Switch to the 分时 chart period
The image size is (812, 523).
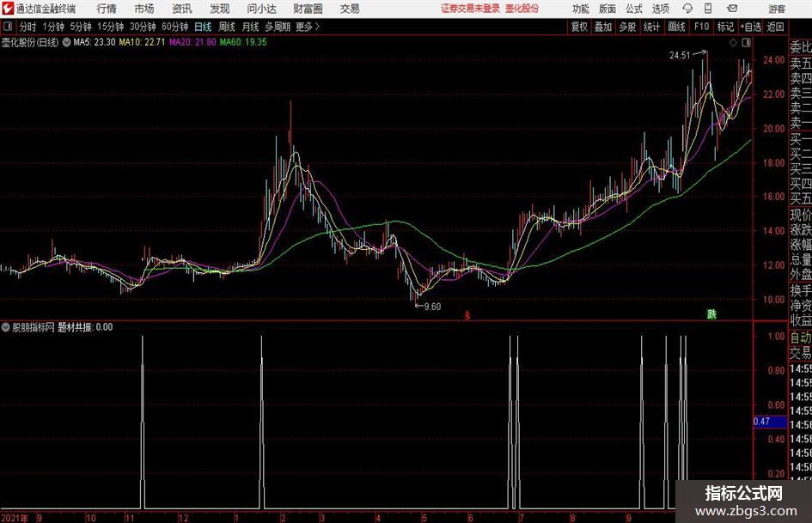click(27, 27)
